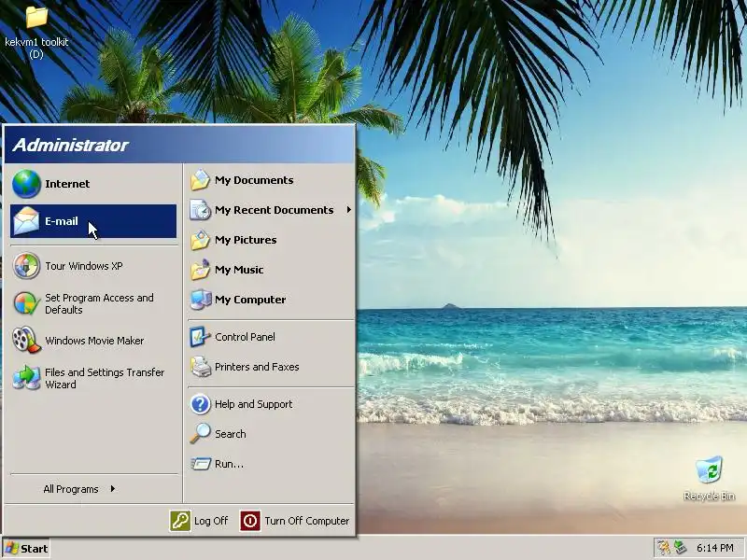Select Control Panel text entry
The height and width of the screenshot is (560, 747).
click(x=245, y=337)
